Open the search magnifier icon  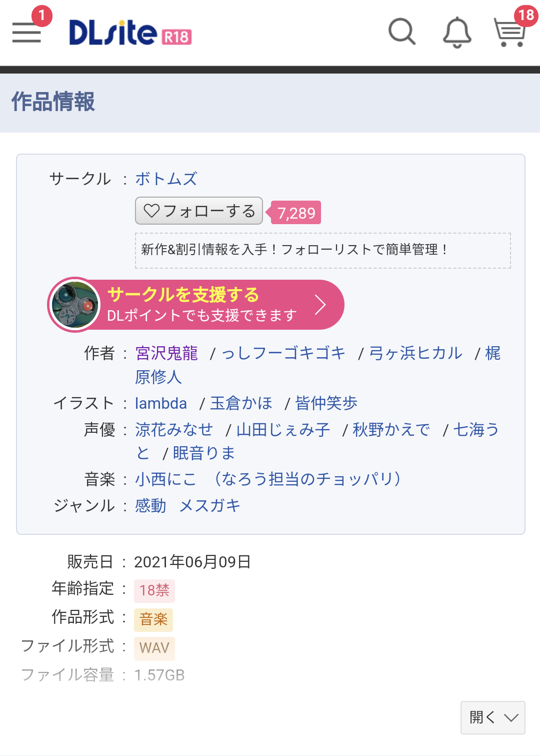402,33
